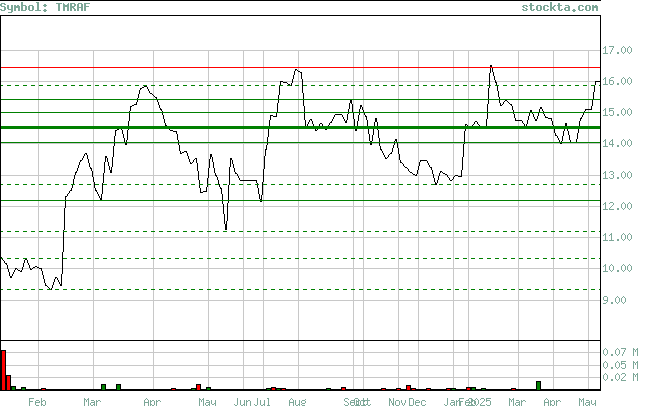Click the stockta.com watermark text
655x406 pixels.
pyautogui.click(x=560, y=7)
